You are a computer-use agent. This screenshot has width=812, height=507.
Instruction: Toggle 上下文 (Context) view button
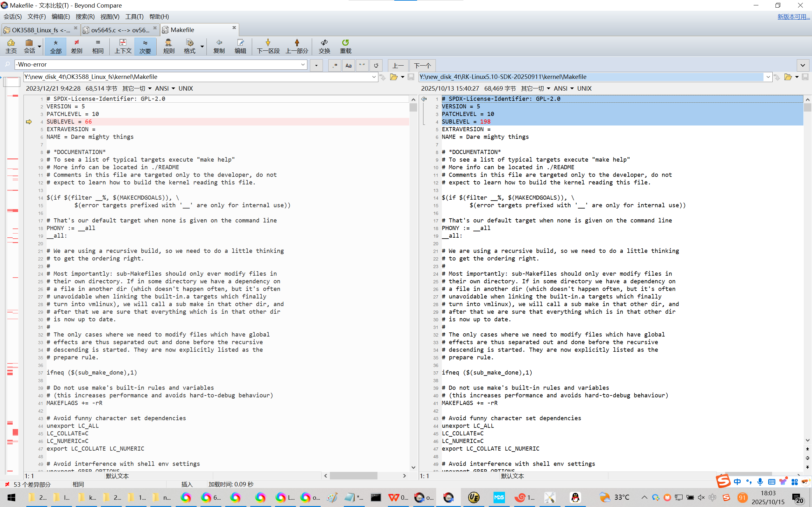click(x=123, y=46)
